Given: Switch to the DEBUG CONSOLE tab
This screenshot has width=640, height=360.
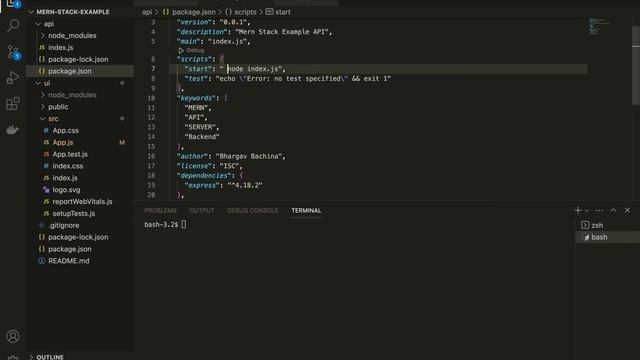Looking at the screenshot, I should 253,211.
